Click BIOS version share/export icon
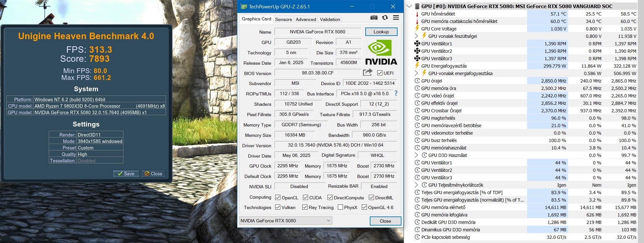This screenshot has height=243, width=644. point(368,72)
